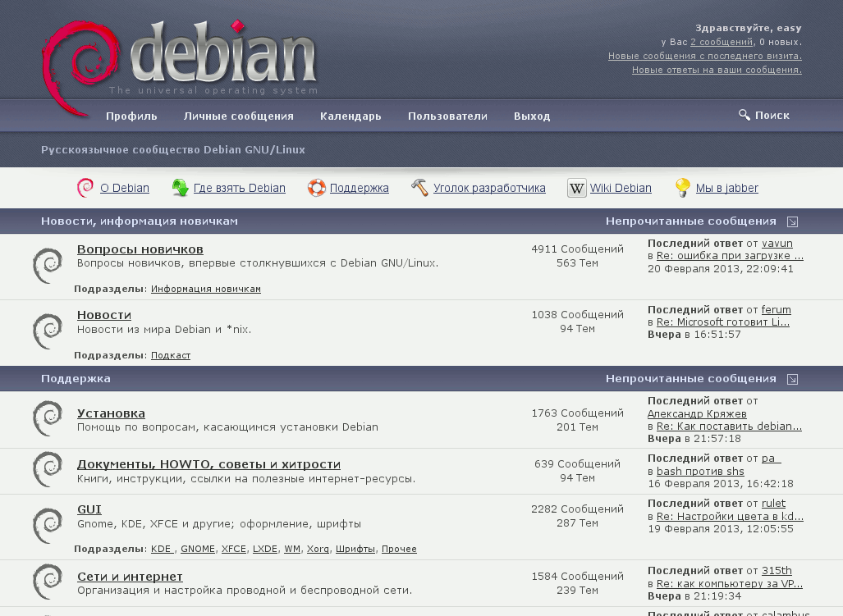
Task: Open the Вопросы новичков board
Action: (140, 249)
